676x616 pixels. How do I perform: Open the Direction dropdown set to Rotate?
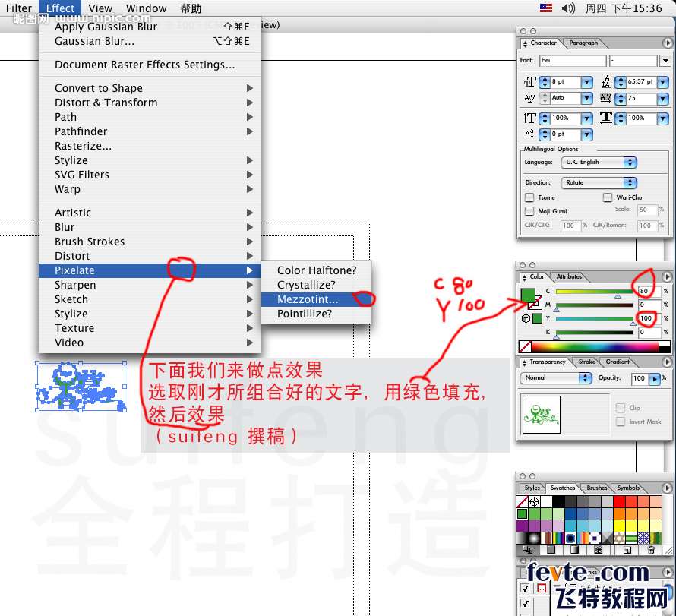click(x=599, y=183)
